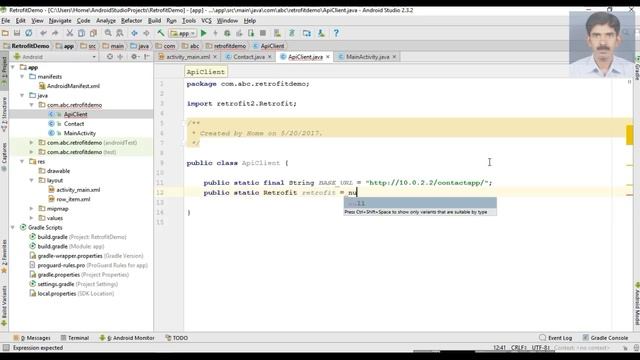Click the Stop square icon
This screenshot has height=360, width=640.
coord(263,33)
